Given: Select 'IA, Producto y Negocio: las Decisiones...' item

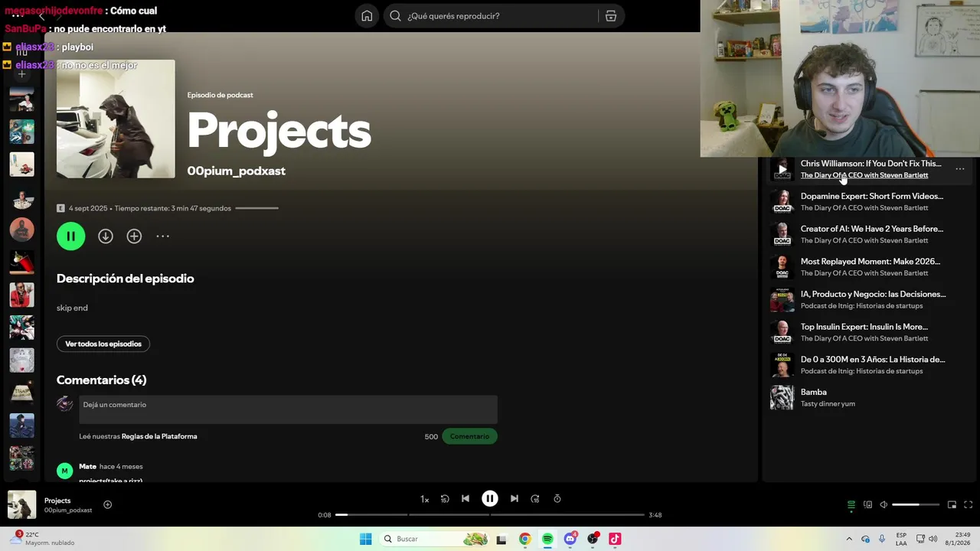Looking at the screenshot, I should click(871, 299).
